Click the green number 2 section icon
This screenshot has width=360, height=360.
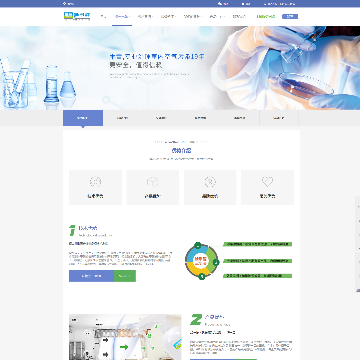pos(196,319)
